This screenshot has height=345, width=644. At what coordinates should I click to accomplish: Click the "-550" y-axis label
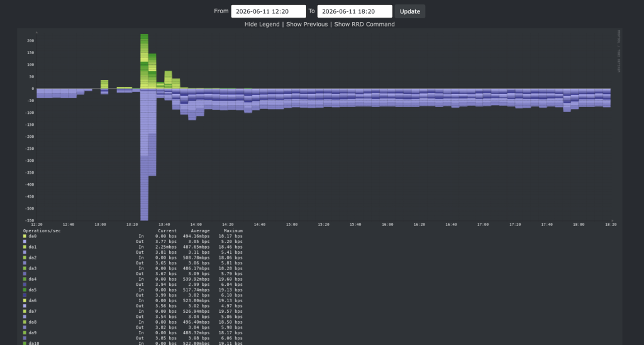coord(29,221)
